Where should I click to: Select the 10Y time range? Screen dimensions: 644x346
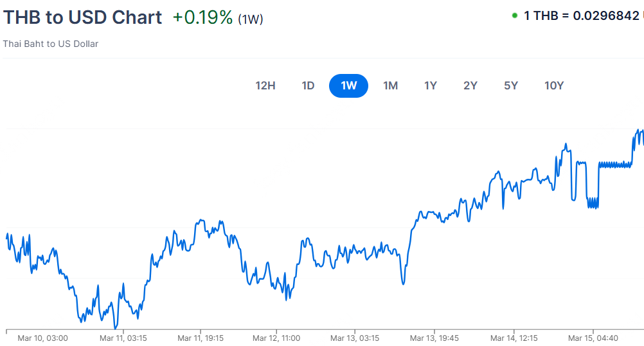(x=554, y=86)
